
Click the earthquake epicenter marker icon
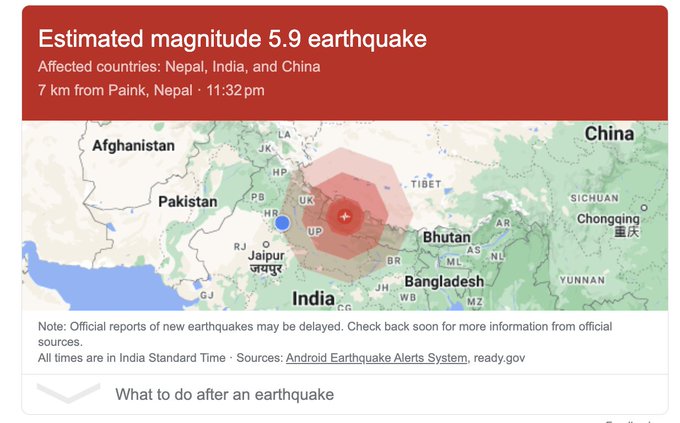[345, 216]
